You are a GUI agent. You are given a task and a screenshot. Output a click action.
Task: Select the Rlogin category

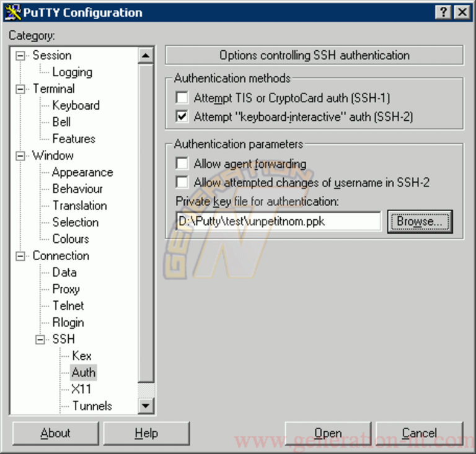coord(68,323)
